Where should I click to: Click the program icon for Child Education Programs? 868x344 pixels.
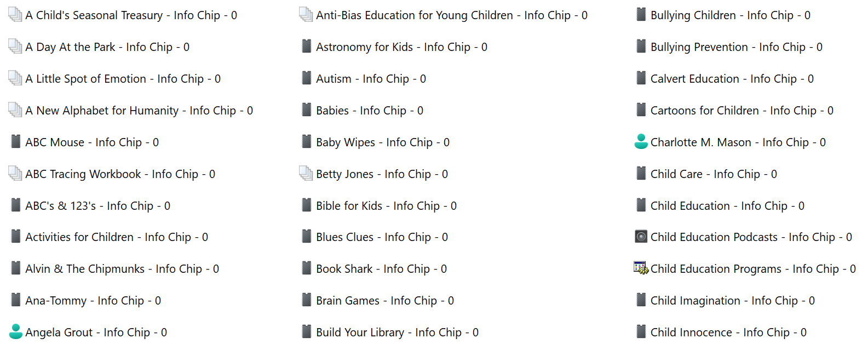click(x=641, y=268)
